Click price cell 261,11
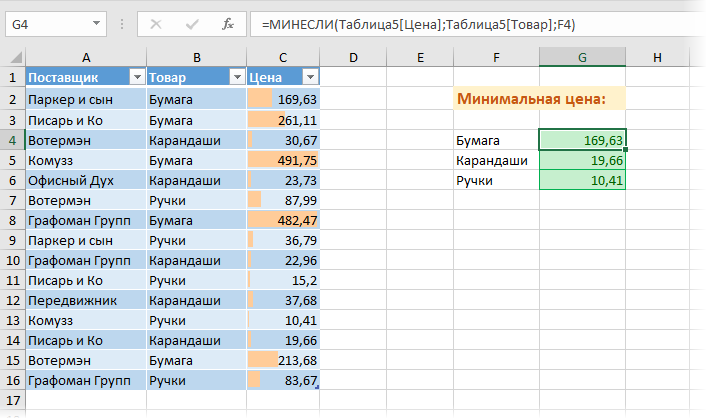This screenshot has height=419, width=707. [283, 120]
